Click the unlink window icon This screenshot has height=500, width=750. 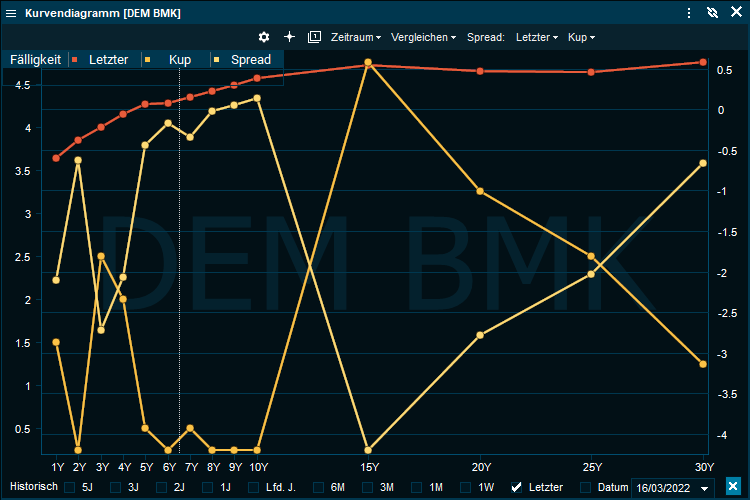pos(712,12)
